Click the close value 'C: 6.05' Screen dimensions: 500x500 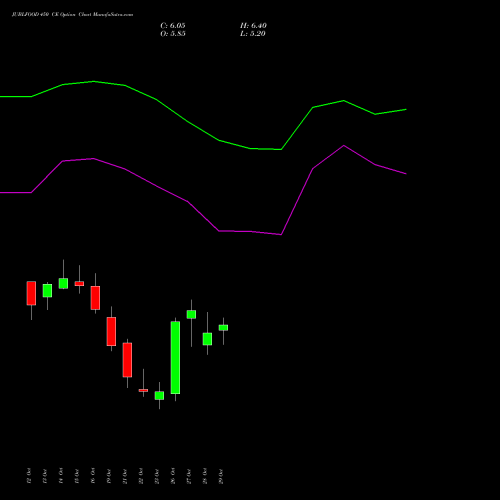coord(173,26)
